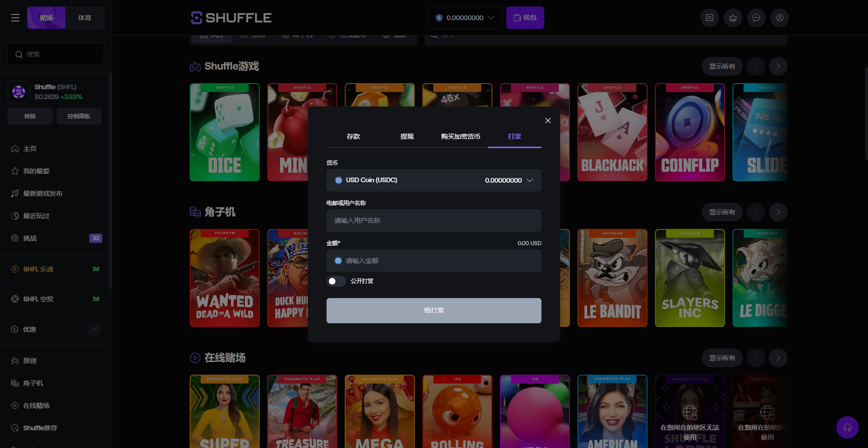The width and height of the screenshot is (868, 448).
Task: Expand the 优惠 promotions section
Action: point(95,329)
